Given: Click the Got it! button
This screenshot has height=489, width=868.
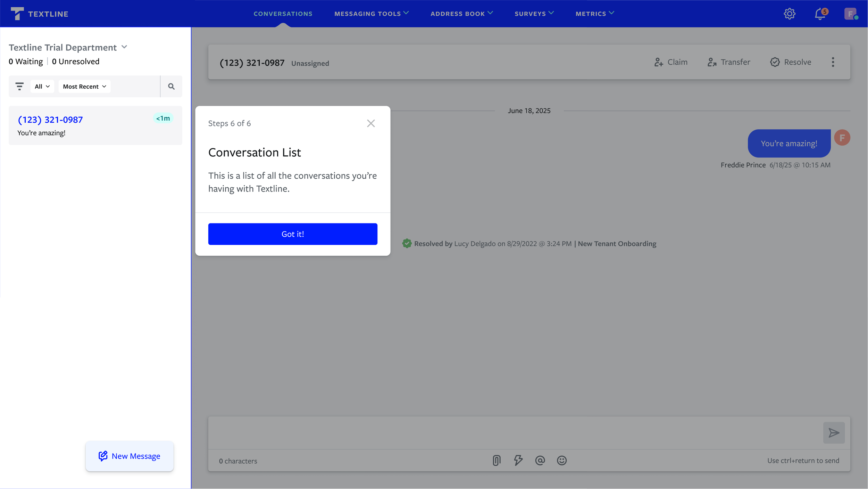Looking at the screenshot, I should pyautogui.click(x=293, y=234).
